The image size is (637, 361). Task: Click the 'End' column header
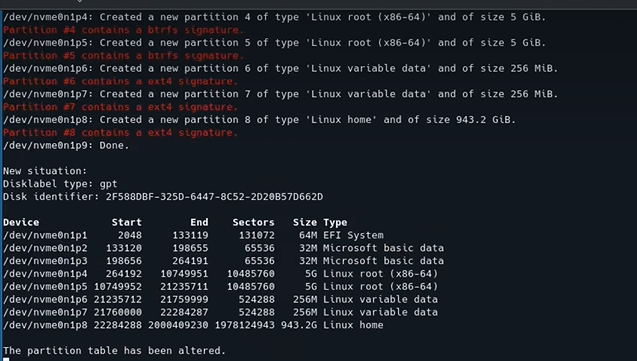199,223
